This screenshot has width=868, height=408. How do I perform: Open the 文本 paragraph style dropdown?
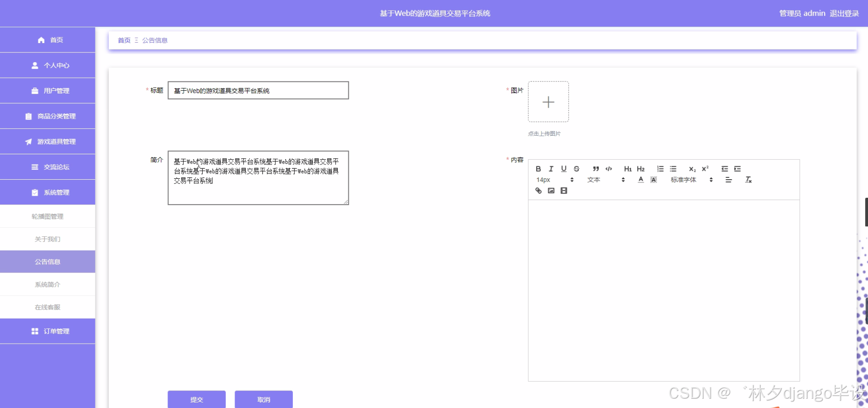[606, 180]
